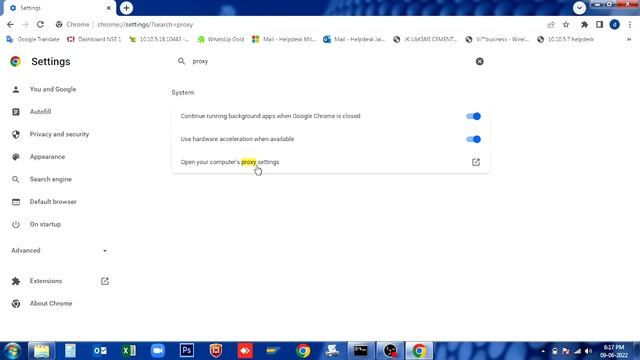The image size is (640, 360).
Task: Bookmark this page with the star icon
Action: click(566, 24)
